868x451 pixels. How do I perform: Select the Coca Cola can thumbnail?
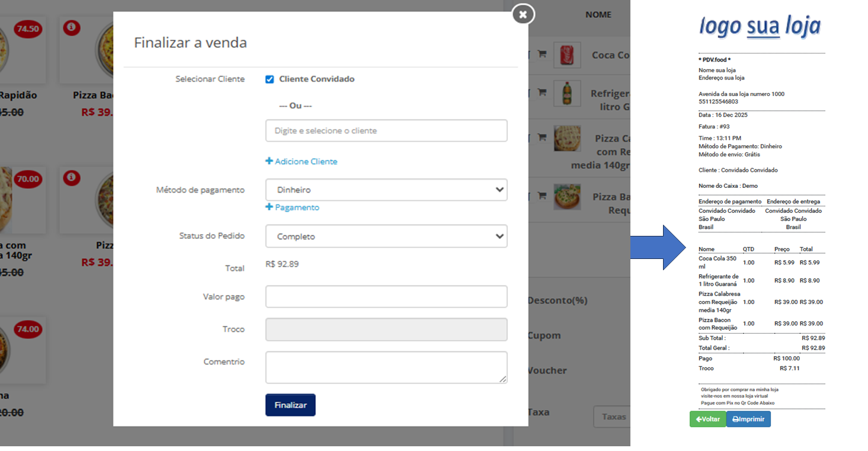[565, 55]
